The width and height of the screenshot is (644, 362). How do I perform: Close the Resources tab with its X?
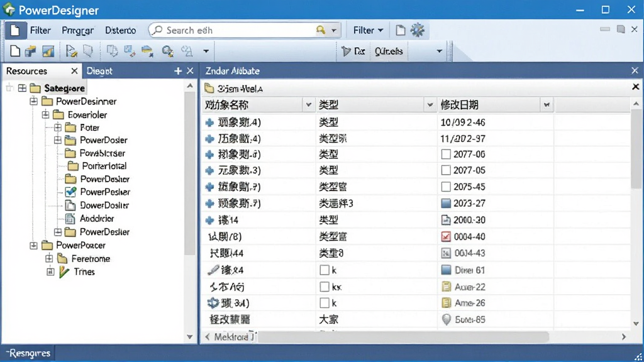[x=74, y=71]
